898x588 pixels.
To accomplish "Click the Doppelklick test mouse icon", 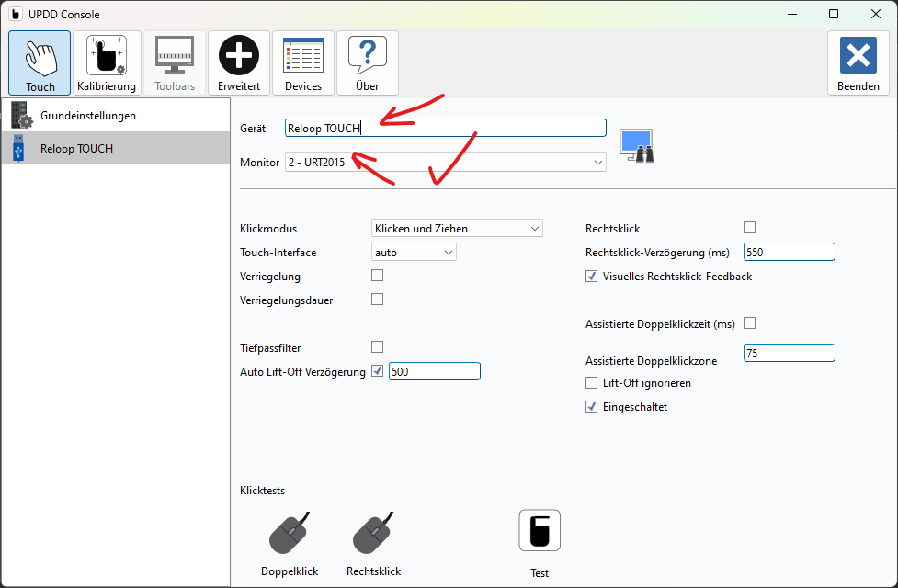I will point(290,533).
